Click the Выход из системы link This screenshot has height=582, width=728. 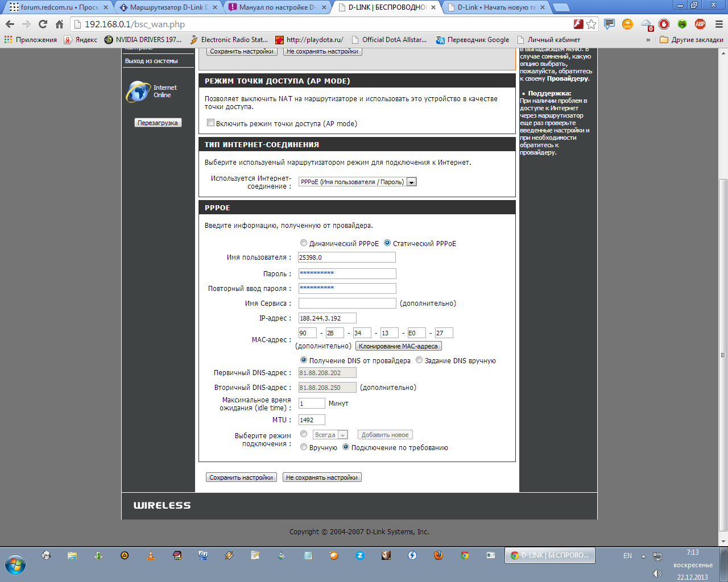[151, 61]
